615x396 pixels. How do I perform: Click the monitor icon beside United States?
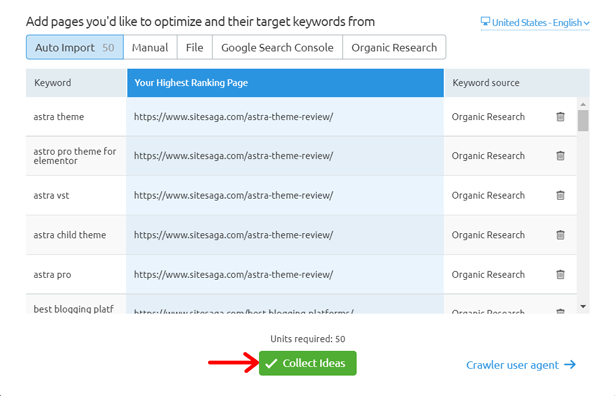coord(485,22)
